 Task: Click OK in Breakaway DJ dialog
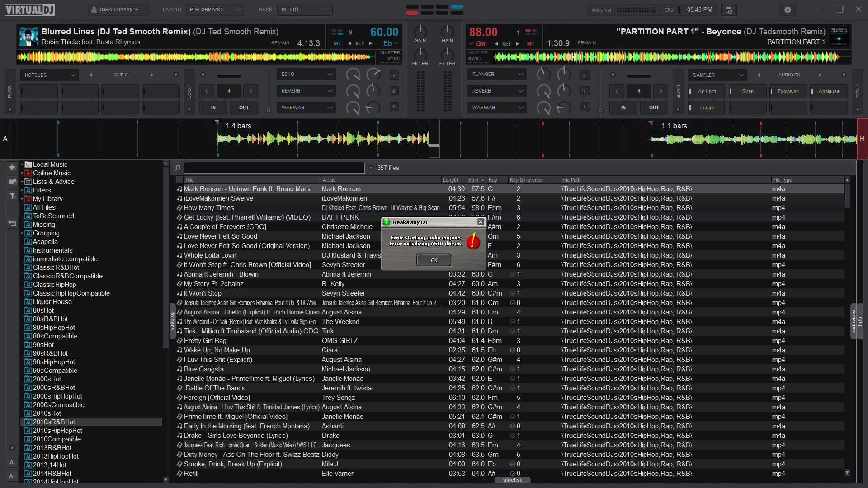[434, 260]
